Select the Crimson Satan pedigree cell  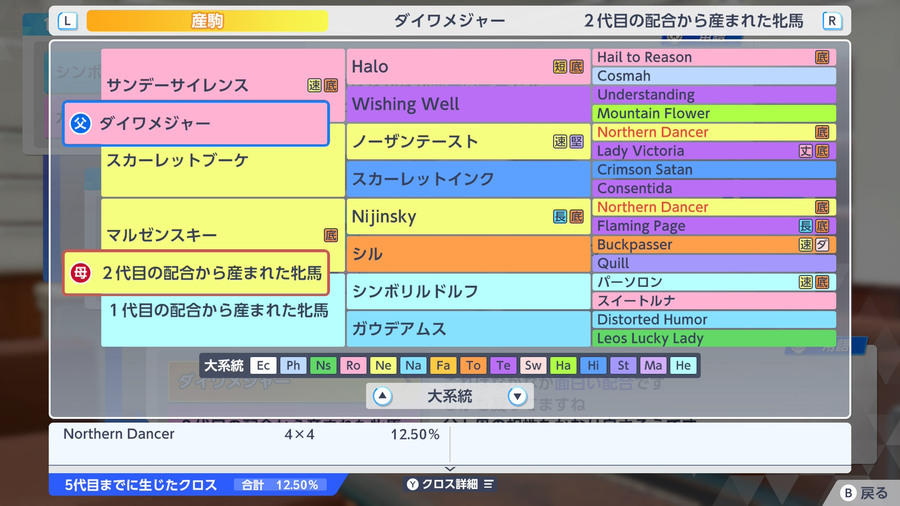(x=714, y=170)
